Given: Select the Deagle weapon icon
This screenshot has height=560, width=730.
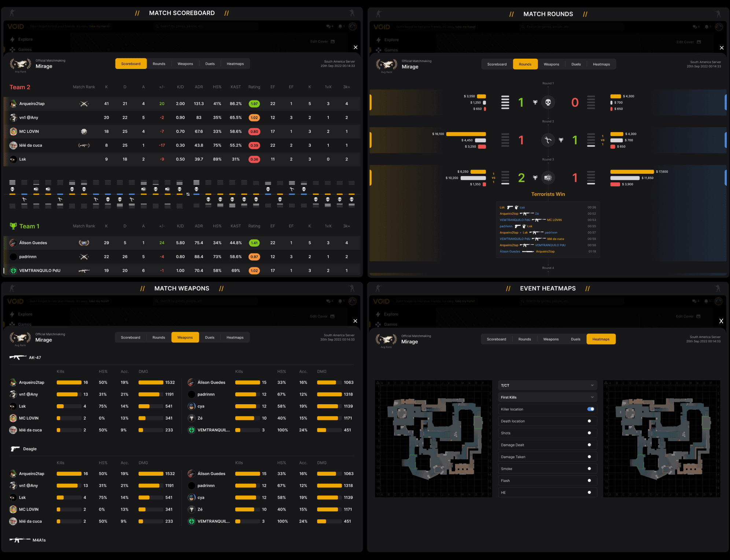Looking at the screenshot, I should (15, 449).
